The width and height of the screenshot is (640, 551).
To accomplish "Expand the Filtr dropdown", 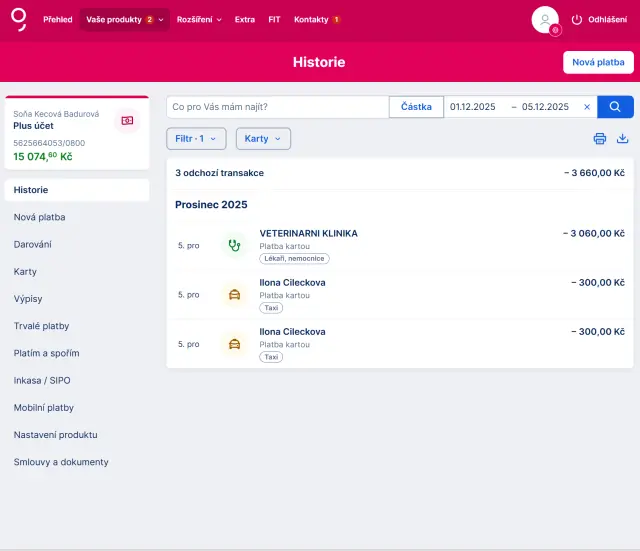I will tap(196, 139).
